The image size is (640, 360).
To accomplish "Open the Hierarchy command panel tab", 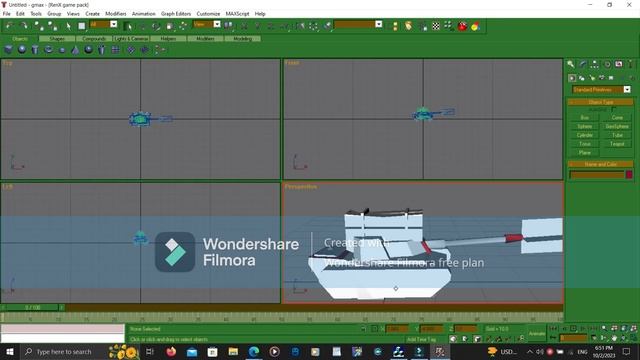I will point(595,64).
